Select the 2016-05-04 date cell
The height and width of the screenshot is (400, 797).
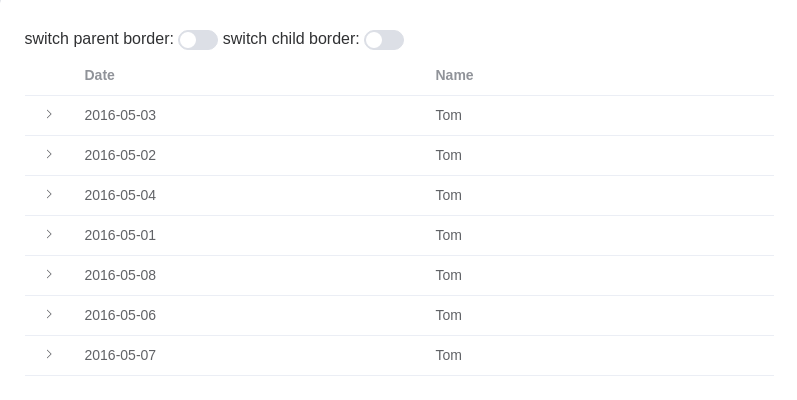pyautogui.click(x=120, y=195)
